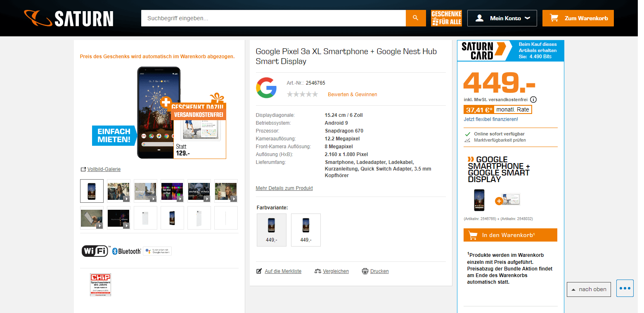644x313 pixels.
Task: Click the bundle Nest Hub image in sidebar
Action: [511, 199]
